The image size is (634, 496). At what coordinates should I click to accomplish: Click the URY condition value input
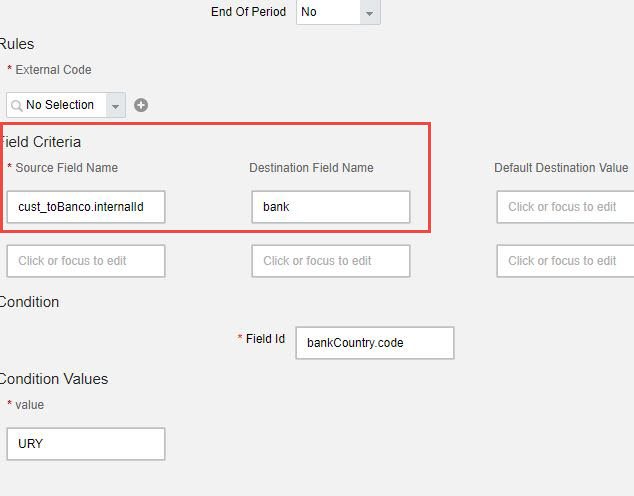click(x=86, y=444)
